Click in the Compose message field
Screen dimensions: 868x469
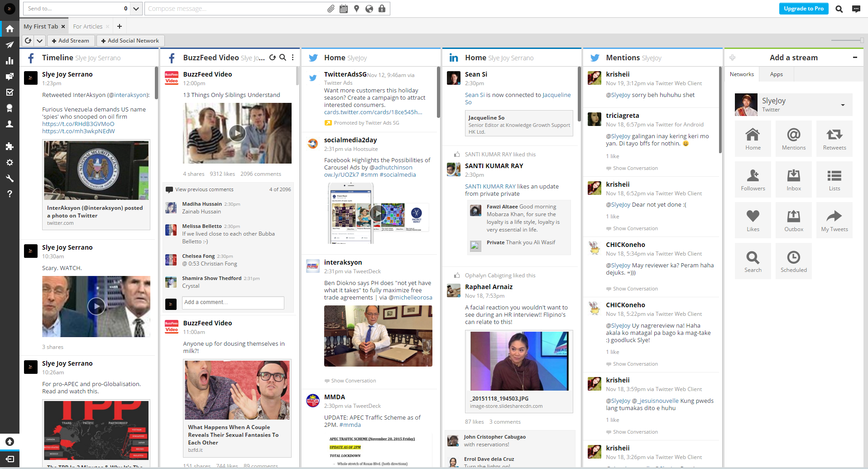tap(235, 9)
